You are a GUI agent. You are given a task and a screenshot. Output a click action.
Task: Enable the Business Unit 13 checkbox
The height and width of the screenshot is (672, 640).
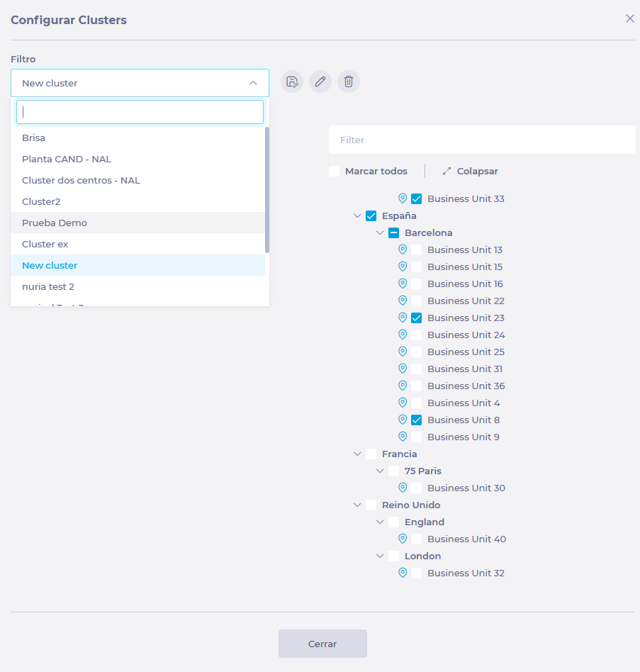417,250
